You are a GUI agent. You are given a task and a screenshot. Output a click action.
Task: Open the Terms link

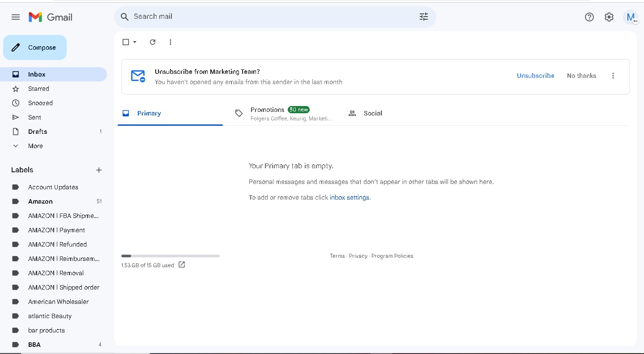(x=337, y=256)
